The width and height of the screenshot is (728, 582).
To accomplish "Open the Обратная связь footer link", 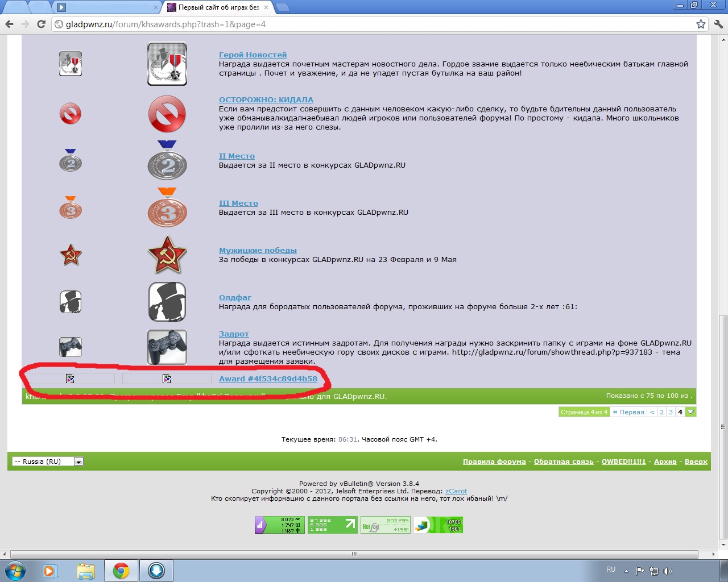I will tap(564, 462).
